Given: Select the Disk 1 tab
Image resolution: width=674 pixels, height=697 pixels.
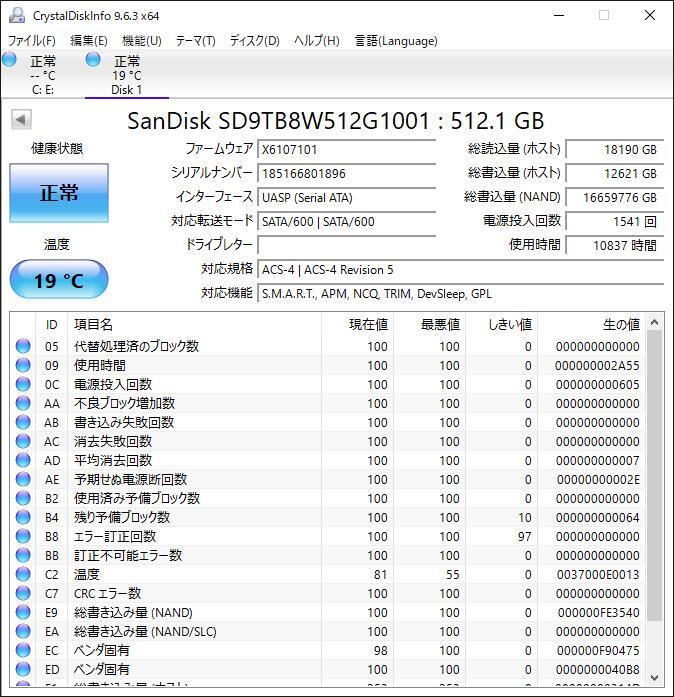Looking at the screenshot, I should 126,75.
